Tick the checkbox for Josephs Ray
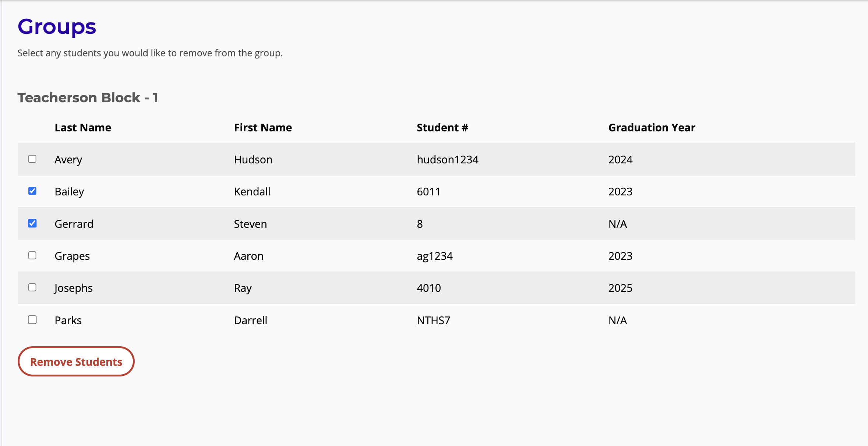 tap(32, 287)
